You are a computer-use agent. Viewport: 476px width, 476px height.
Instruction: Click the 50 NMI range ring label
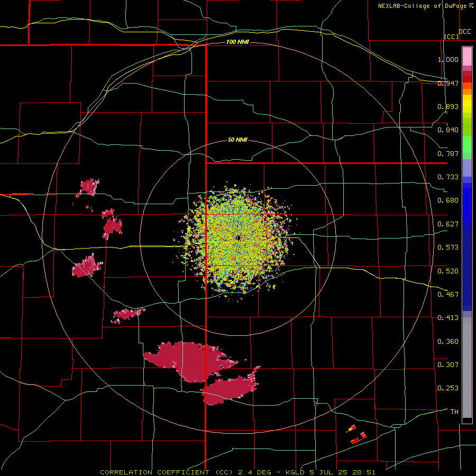(237, 140)
